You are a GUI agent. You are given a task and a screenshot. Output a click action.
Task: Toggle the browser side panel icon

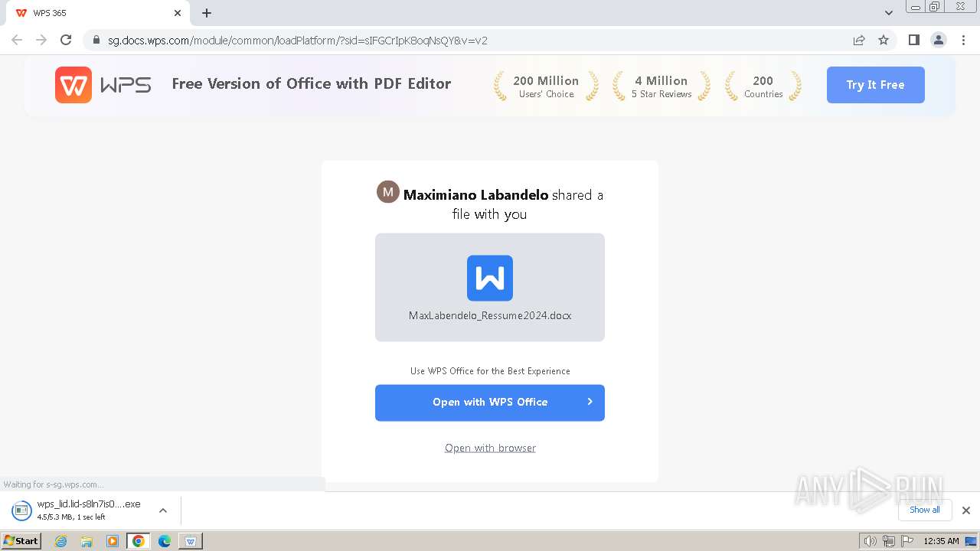click(x=913, y=40)
